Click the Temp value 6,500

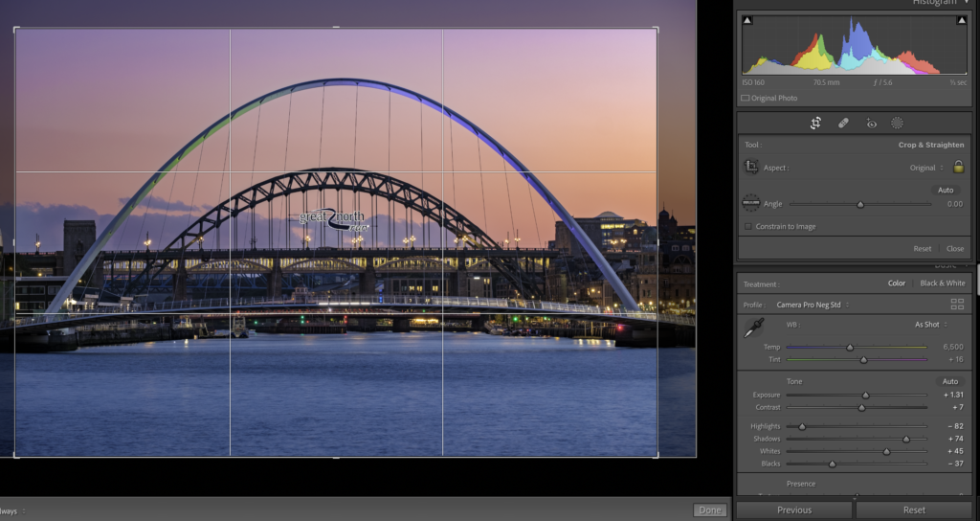coord(953,347)
